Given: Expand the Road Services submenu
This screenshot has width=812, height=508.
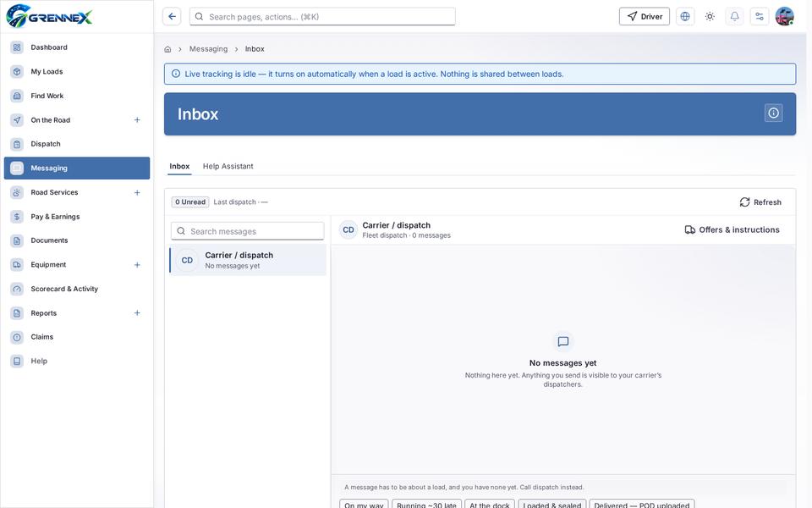Looking at the screenshot, I should tap(137, 193).
